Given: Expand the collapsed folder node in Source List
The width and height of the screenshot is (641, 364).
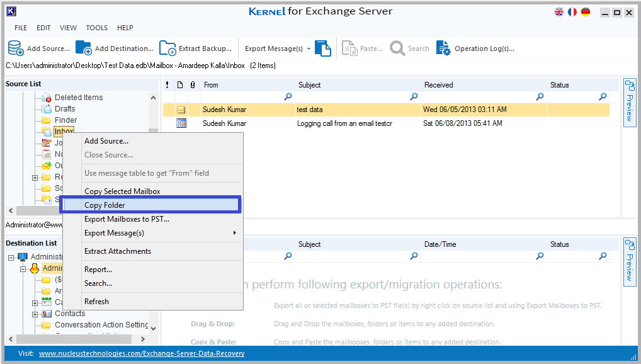Looking at the screenshot, I should click(x=35, y=178).
